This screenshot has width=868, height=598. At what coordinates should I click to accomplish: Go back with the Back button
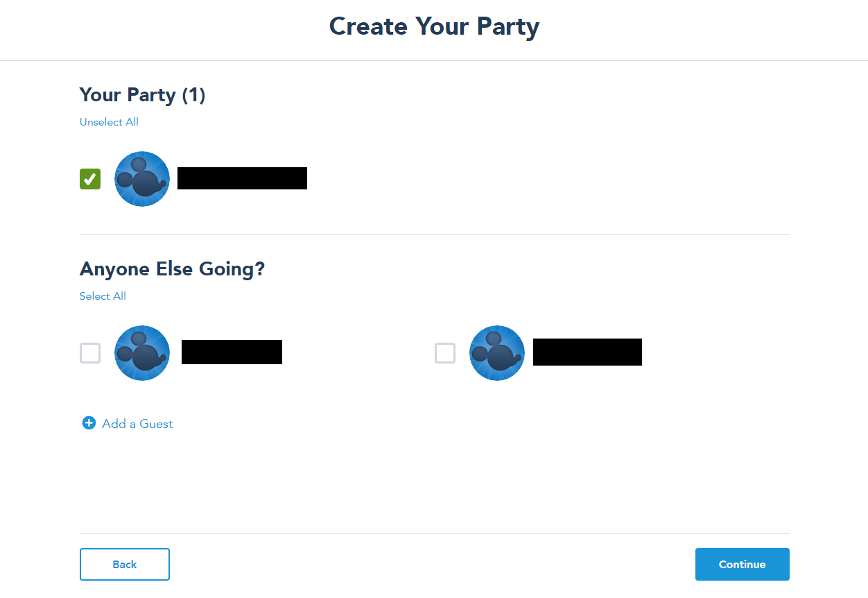pos(125,564)
